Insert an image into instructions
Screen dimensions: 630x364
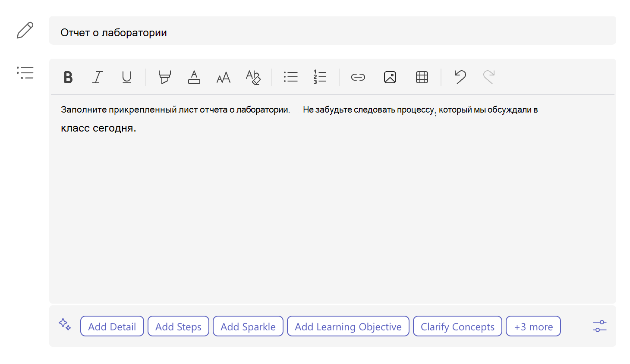click(x=390, y=77)
